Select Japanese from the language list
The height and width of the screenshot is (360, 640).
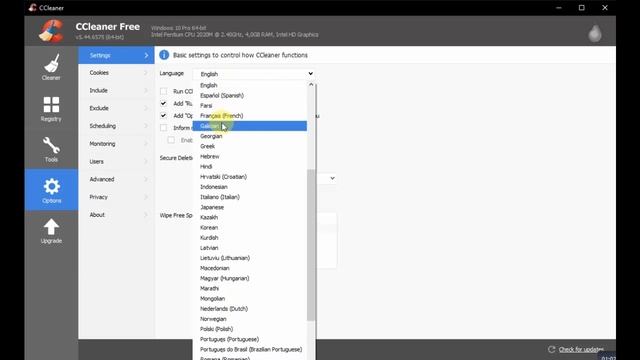click(250, 207)
